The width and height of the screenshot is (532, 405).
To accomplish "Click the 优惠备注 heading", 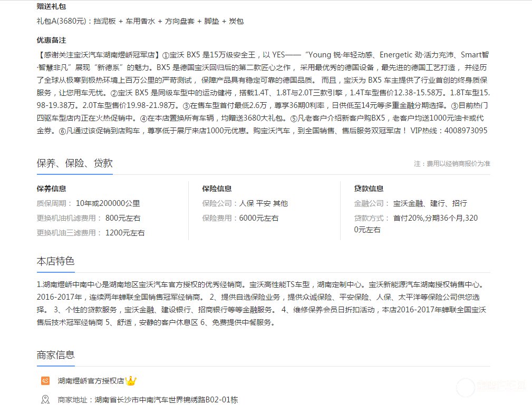I will [x=51, y=41].
